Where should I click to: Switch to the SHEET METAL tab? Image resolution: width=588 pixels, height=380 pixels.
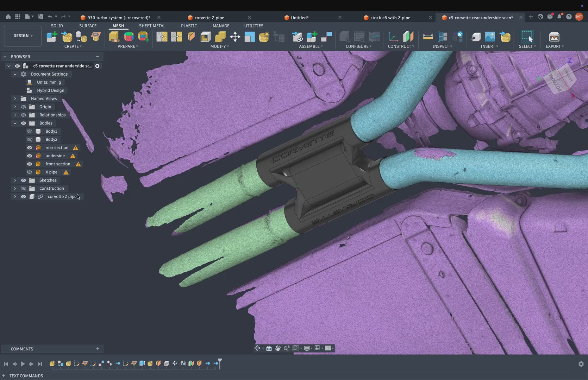(152, 26)
